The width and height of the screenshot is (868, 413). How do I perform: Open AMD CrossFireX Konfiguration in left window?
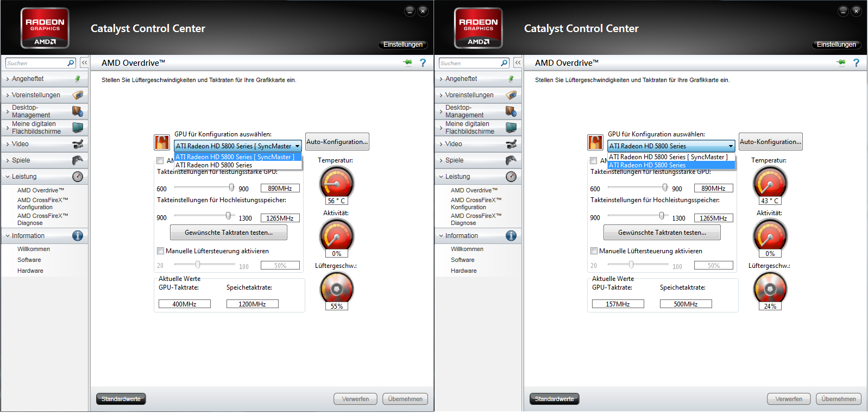pyautogui.click(x=42, y=204)
